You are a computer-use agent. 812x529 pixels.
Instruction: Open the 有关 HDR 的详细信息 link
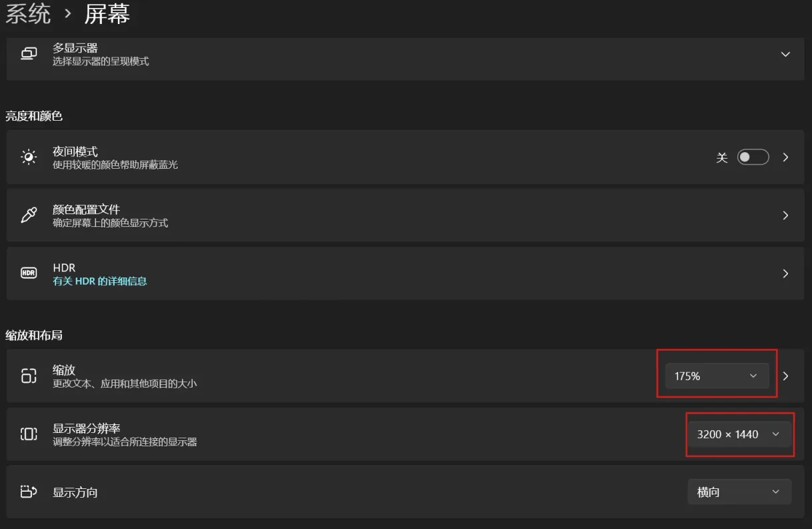pos(100,282)
